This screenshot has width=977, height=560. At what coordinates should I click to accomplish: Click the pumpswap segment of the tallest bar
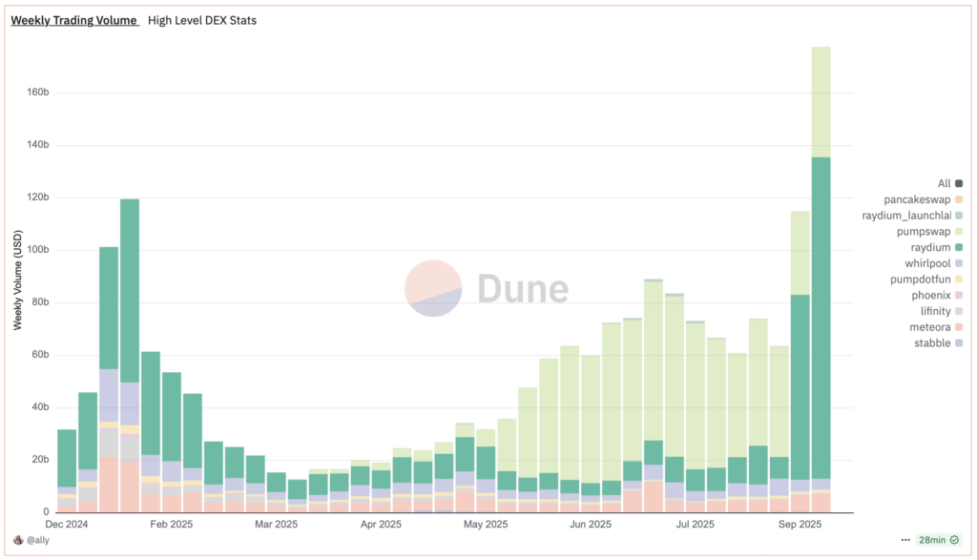[821, 102]
